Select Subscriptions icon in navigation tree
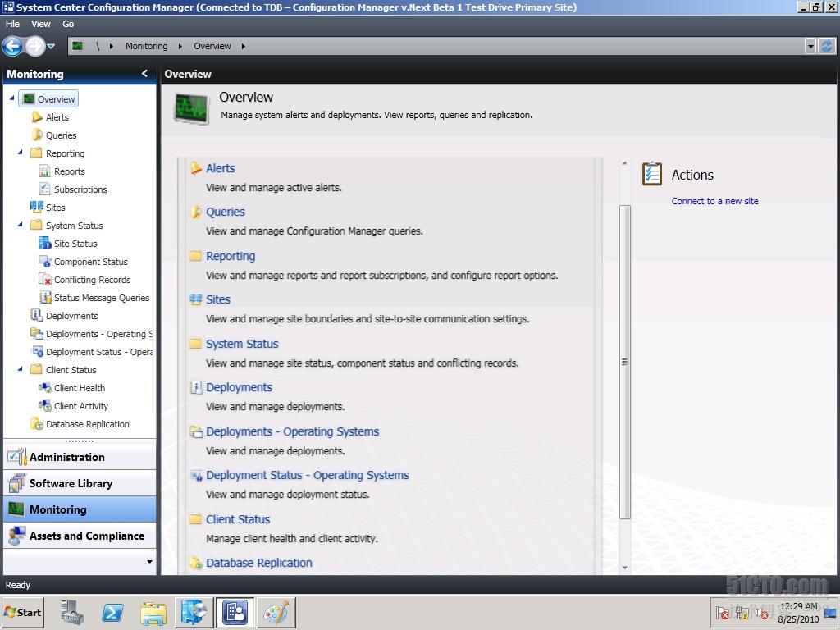This screenshot has height=630, width=840. click(45, 189)
